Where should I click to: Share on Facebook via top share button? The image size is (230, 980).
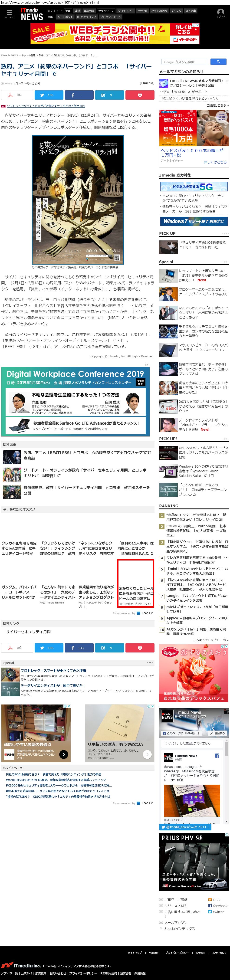tap(79, 95)
